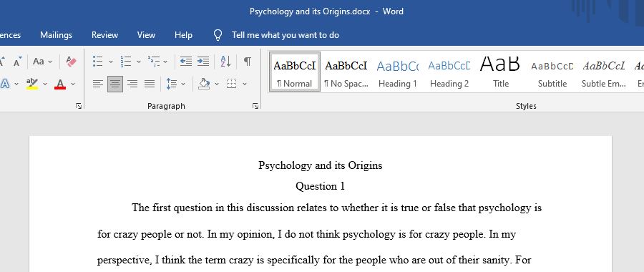This screenshot has height=272, width=644.
Task: Click the Grow Font Size icon
Action: 1,62
